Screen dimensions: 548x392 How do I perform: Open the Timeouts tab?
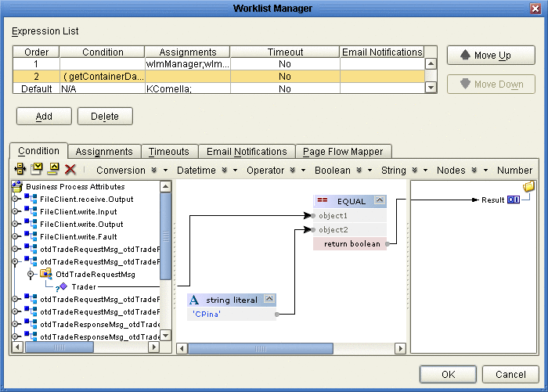tap(169, 152)
